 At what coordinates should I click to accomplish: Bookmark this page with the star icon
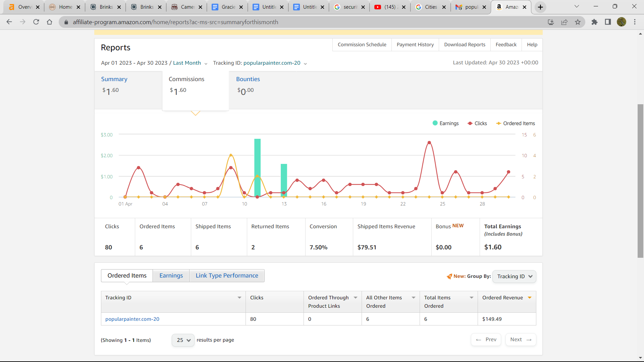coord(578,22)
